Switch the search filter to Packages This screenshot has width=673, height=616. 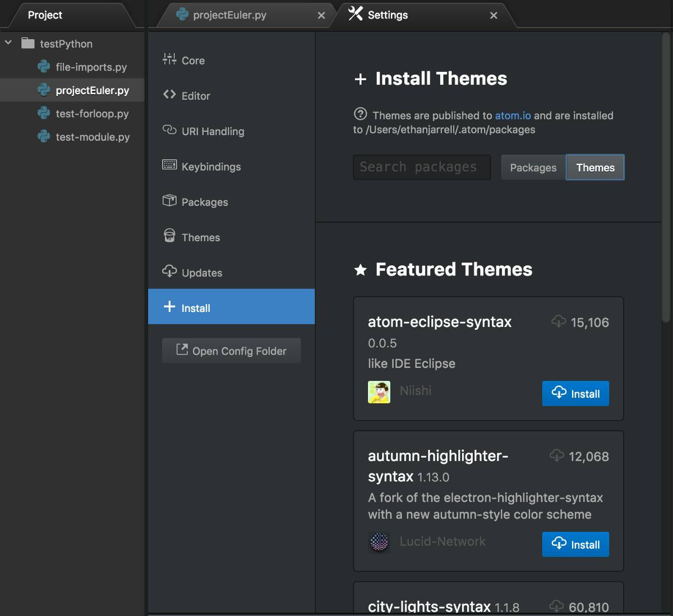click(x=532, y=167)
